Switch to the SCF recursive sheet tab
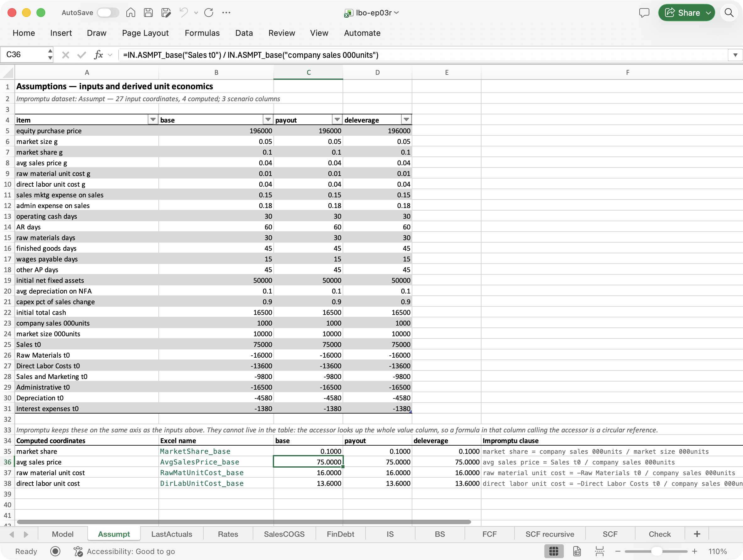This screenshot has height=560, width=743. [x=550, y=534]
